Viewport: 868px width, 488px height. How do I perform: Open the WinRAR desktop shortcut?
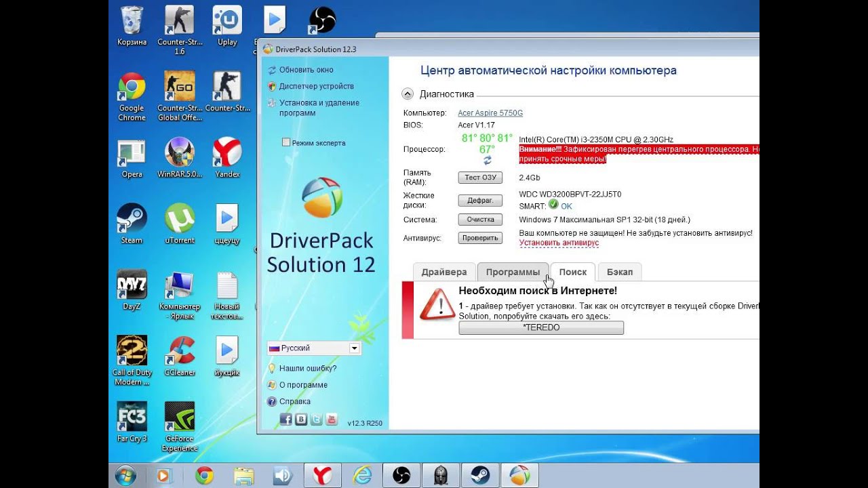coord(180,159)
